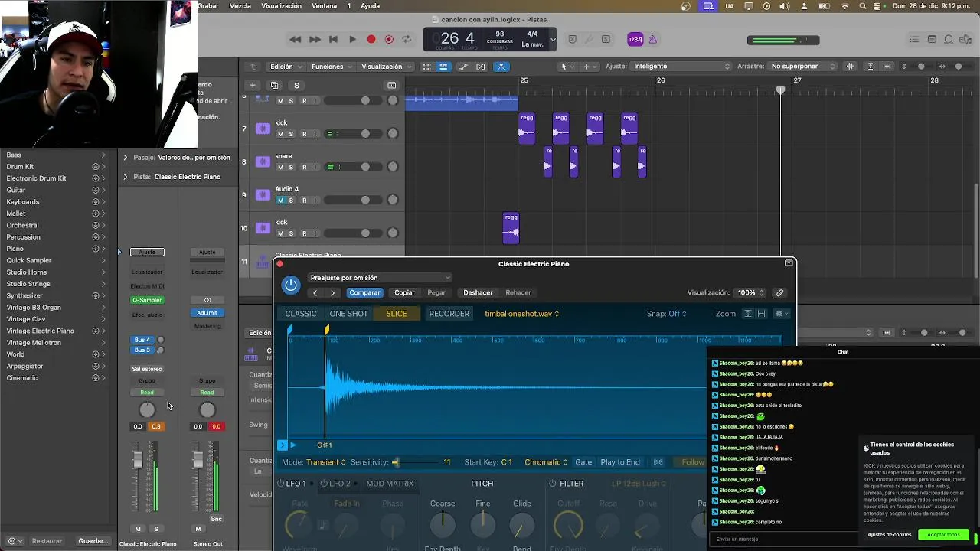Screen dimensions: 980x551
Task: Toggle the Cycle loop button in transport
Action: point(407,39)
